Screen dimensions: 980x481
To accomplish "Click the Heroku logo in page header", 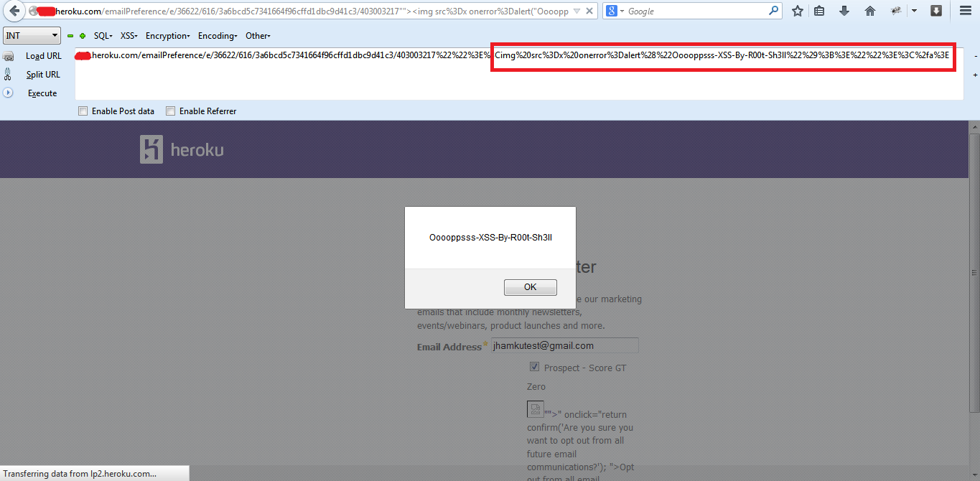I will click(x=182, y=149).
